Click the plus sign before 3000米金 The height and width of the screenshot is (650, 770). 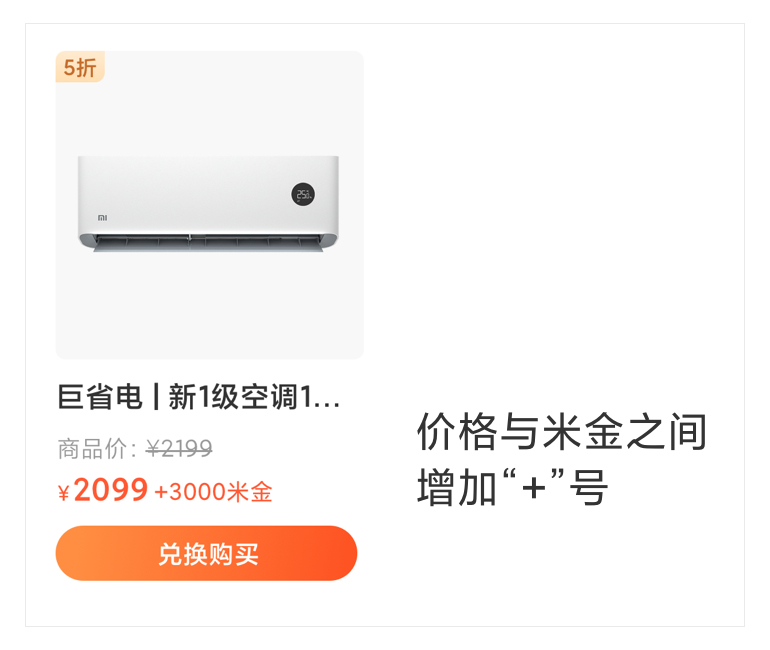coord(161,492)
